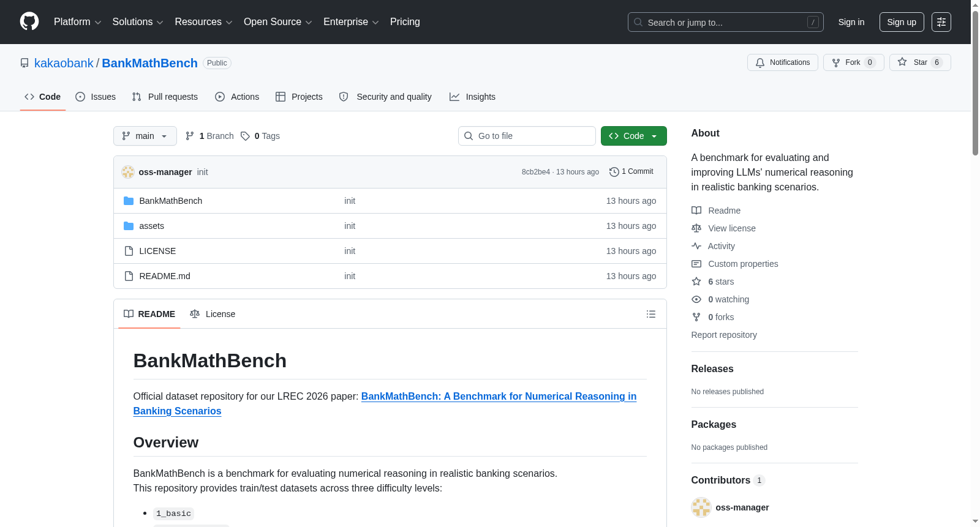
Task: Expand the Resources menu
Action: (x=204, y=22)
